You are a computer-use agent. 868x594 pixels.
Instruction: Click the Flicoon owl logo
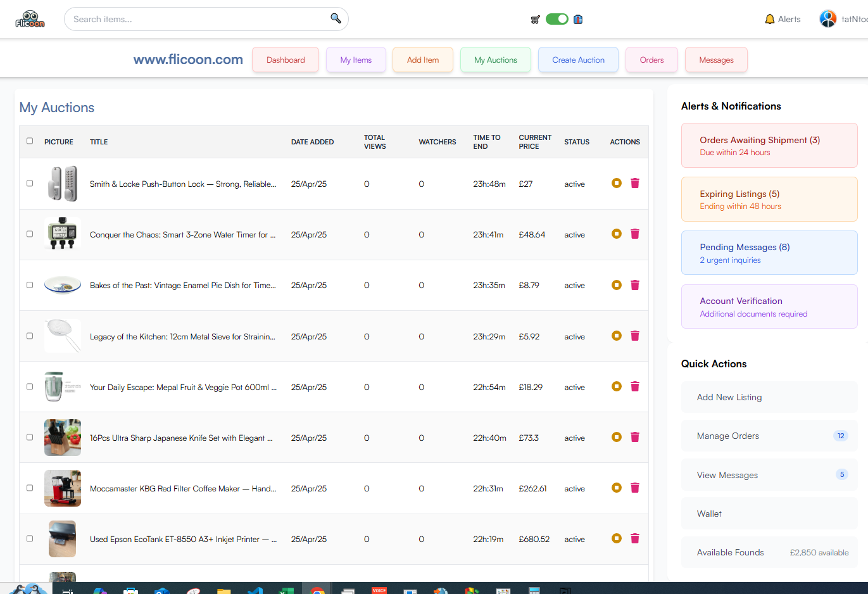coord(30,19)
